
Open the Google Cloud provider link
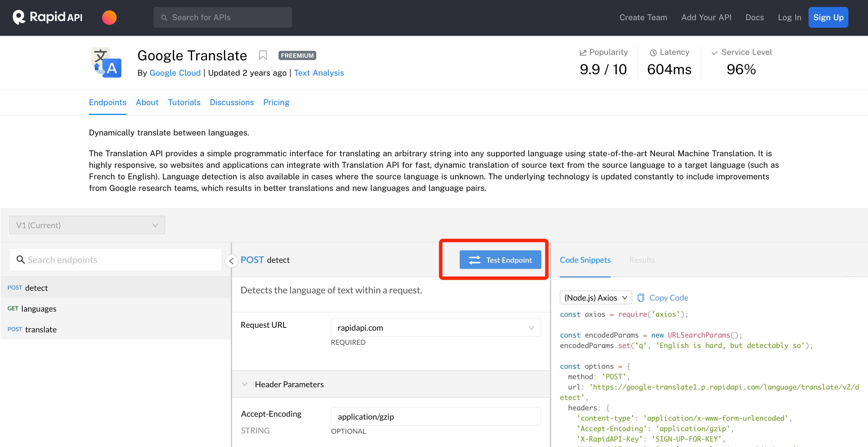(x=175, y=73)
